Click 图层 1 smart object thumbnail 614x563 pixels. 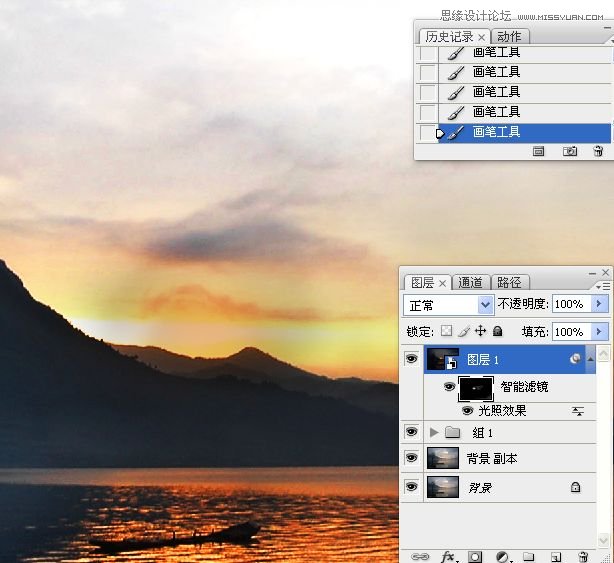click(x=442, y=359)
